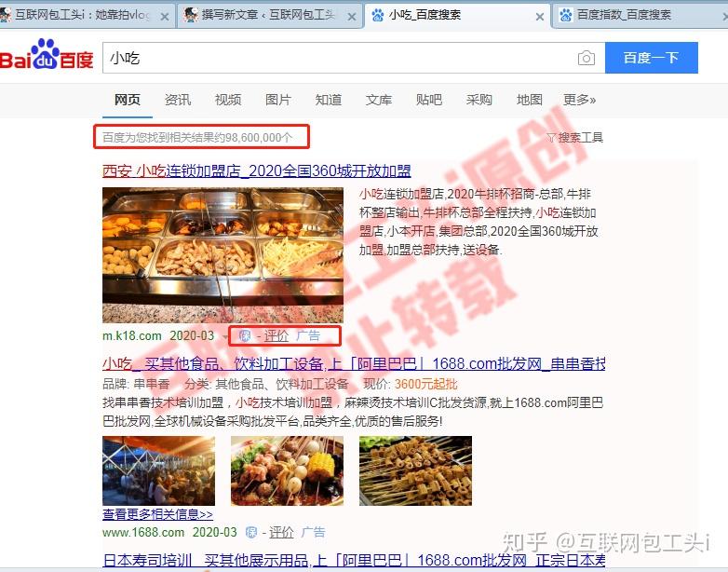Select the 文库 search category
Screen dimensions: 728x572
point(378,100)
